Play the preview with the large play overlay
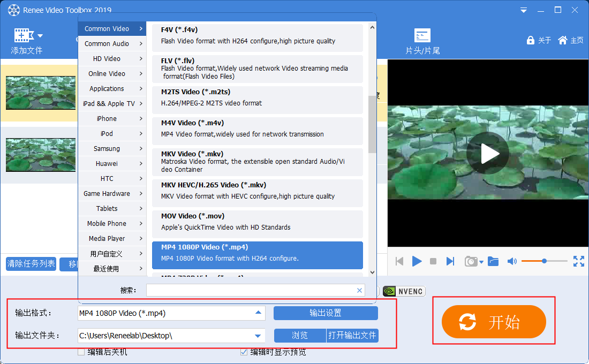 pos(488,153)
